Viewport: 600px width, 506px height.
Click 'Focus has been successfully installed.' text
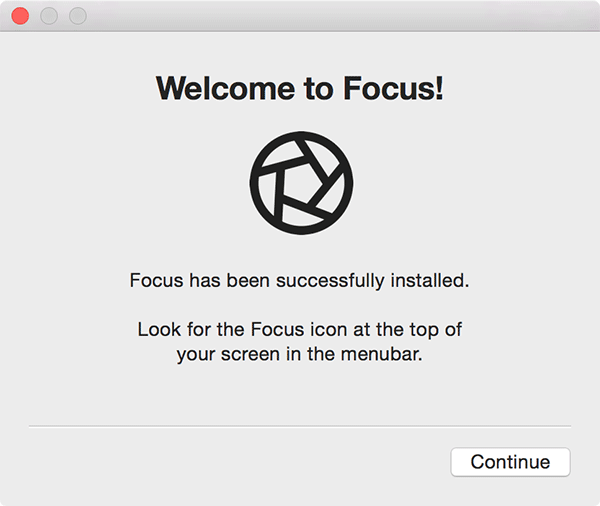[300, 281]
